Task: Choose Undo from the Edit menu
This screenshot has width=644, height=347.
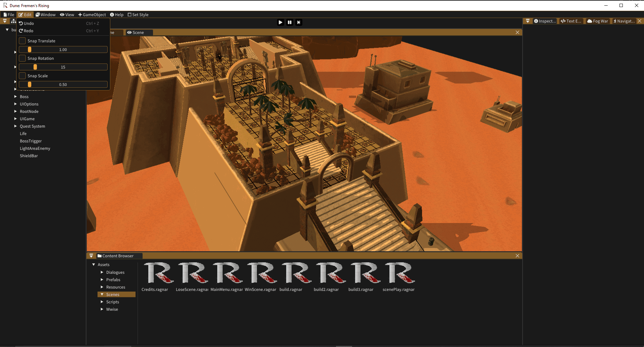Action: (x=63, y=23)
